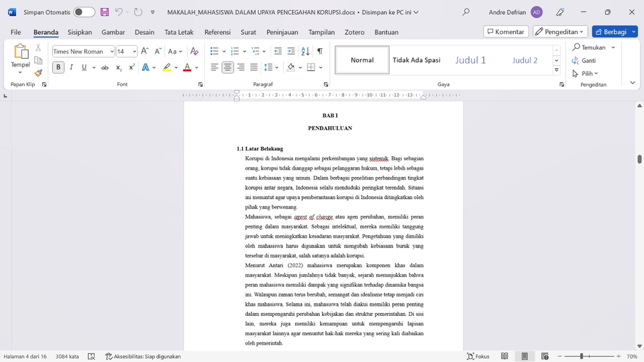Toggle Italic formatting
Viewport: 644px width, 362px height.
71,67
